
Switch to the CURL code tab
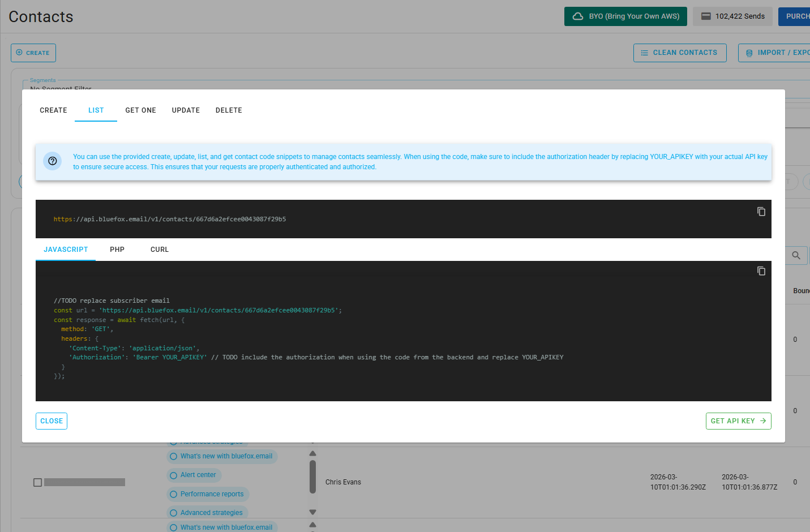click(159, 249)
